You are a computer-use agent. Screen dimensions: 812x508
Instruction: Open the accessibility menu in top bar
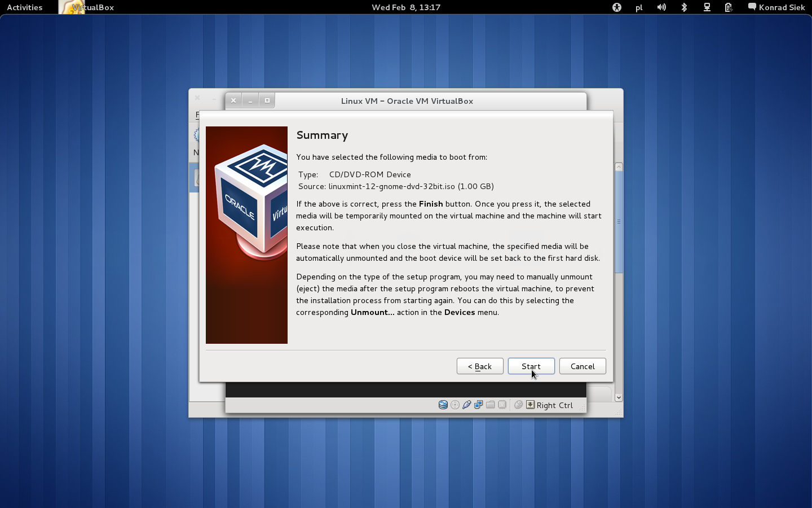click(617, 7)
